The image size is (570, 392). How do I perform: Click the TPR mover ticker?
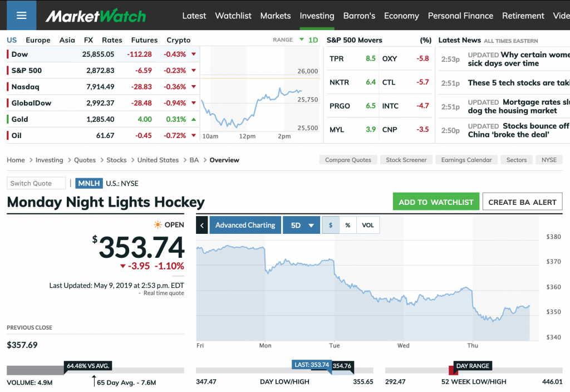click(337, 58)
